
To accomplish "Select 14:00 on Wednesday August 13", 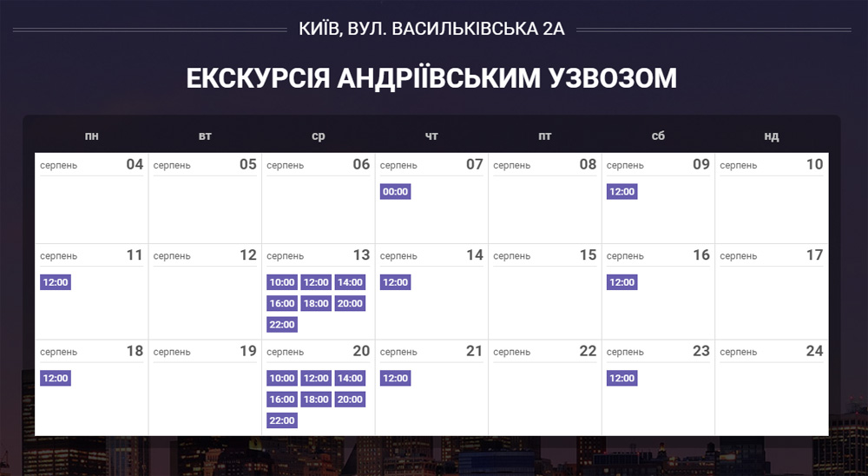I will (350, 282).
